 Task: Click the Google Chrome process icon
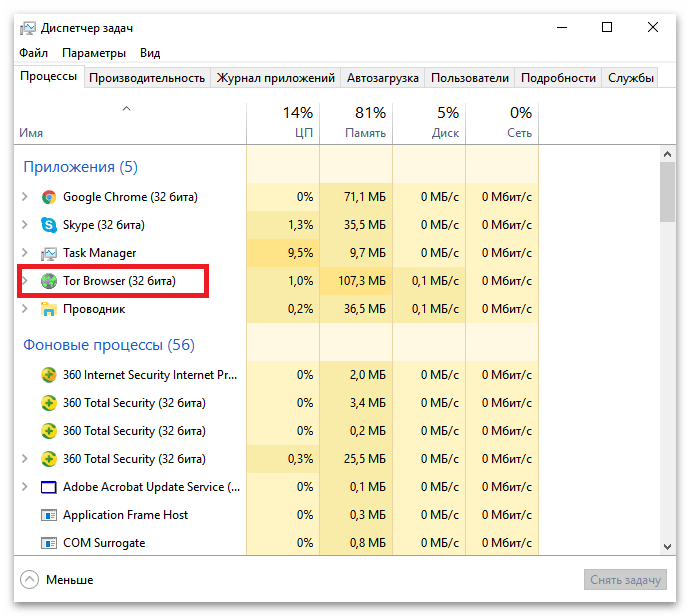click(49, 197)
